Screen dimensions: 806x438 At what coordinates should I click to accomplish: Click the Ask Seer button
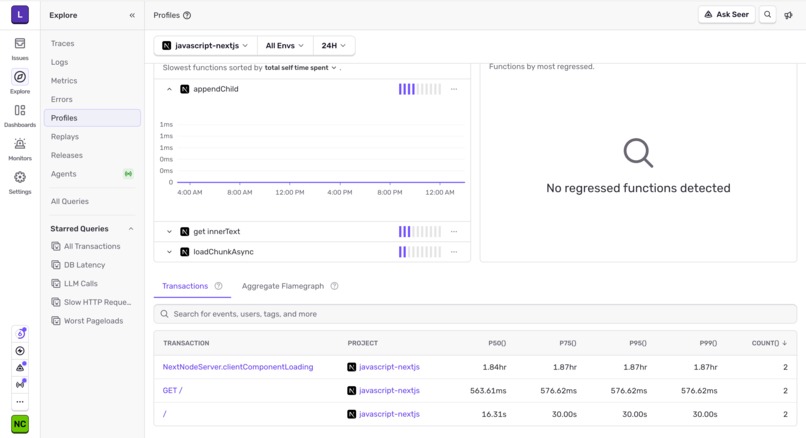(726, 14)
